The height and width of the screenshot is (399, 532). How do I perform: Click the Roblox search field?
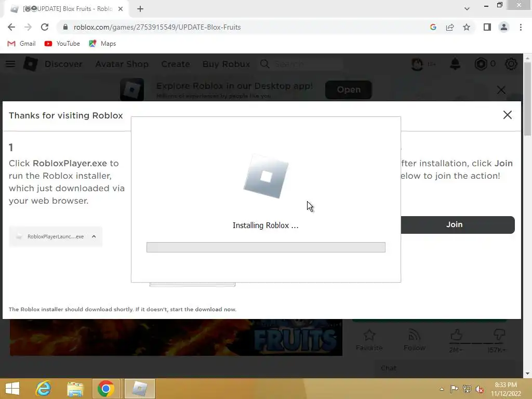(301, 64)
